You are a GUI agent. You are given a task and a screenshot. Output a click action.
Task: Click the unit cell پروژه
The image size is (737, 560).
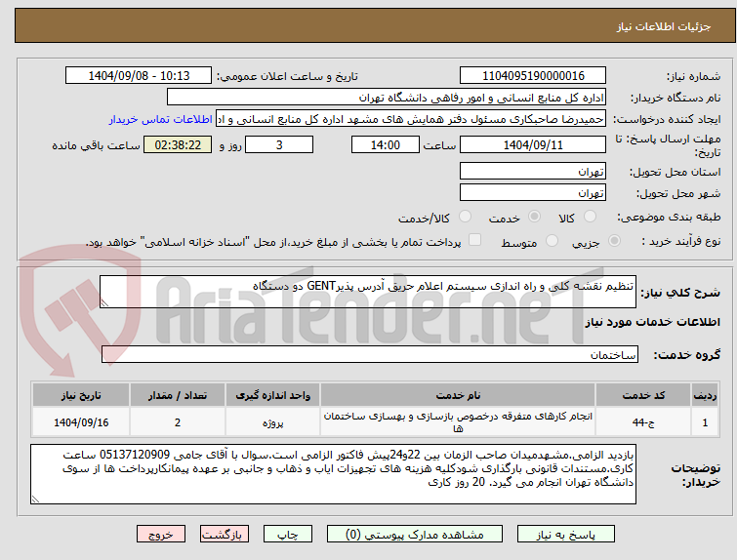click(273, 422)
